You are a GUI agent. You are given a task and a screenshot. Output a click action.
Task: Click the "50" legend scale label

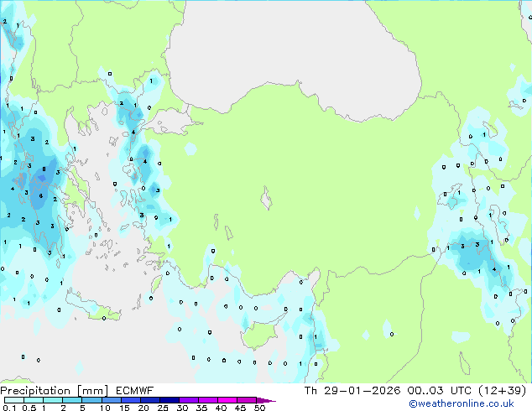pos(259,408)
